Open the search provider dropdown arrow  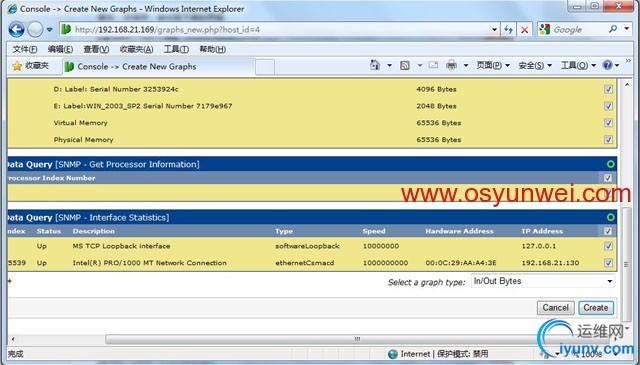point(627,29)
